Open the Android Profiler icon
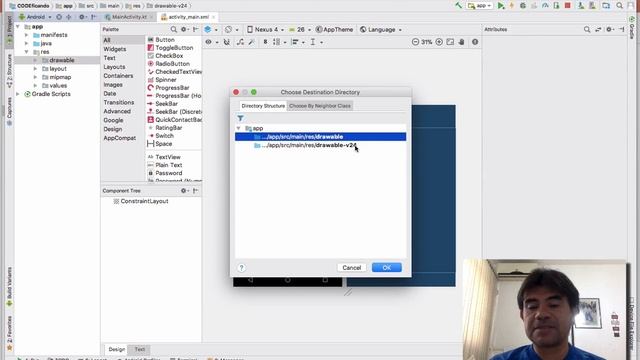The image size is (640, 360). (545, 6)
